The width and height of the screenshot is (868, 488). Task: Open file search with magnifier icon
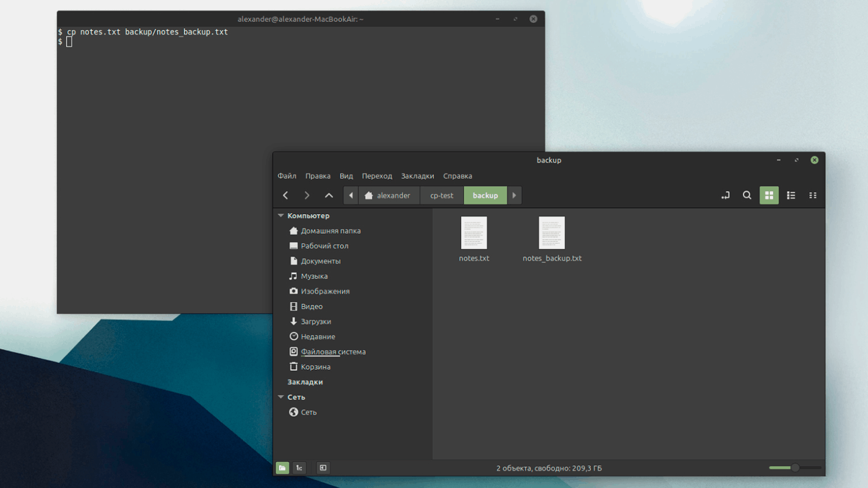pos(747,196)
